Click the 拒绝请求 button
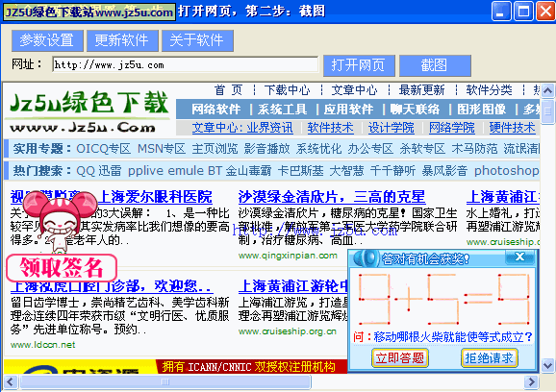This screenshot has height=392, width=556. pyautogui.click(x=490, y=358)
